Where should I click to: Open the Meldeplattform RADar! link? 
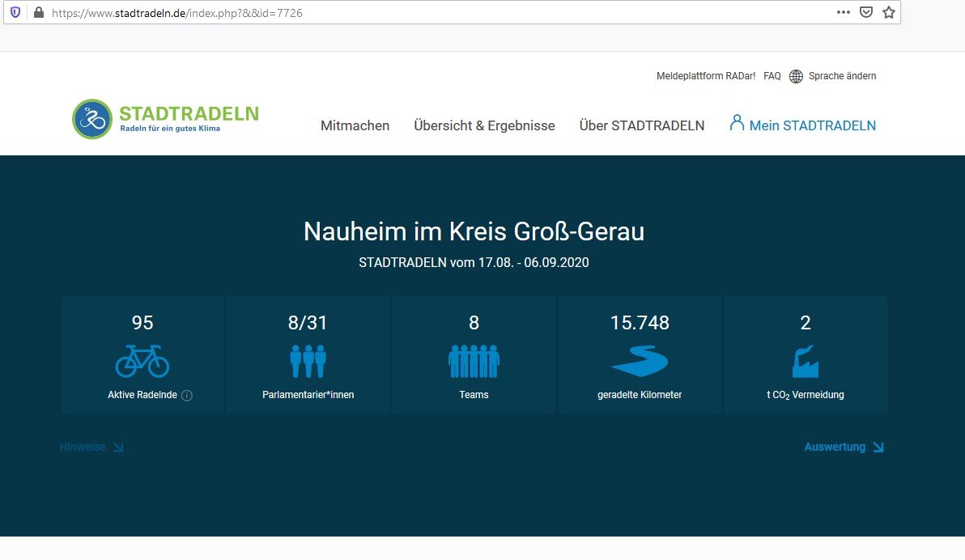(705, 76)
